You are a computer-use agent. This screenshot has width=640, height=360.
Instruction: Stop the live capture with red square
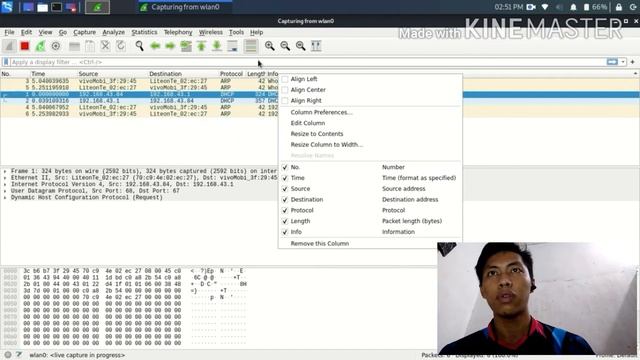(x=25, y=46)
